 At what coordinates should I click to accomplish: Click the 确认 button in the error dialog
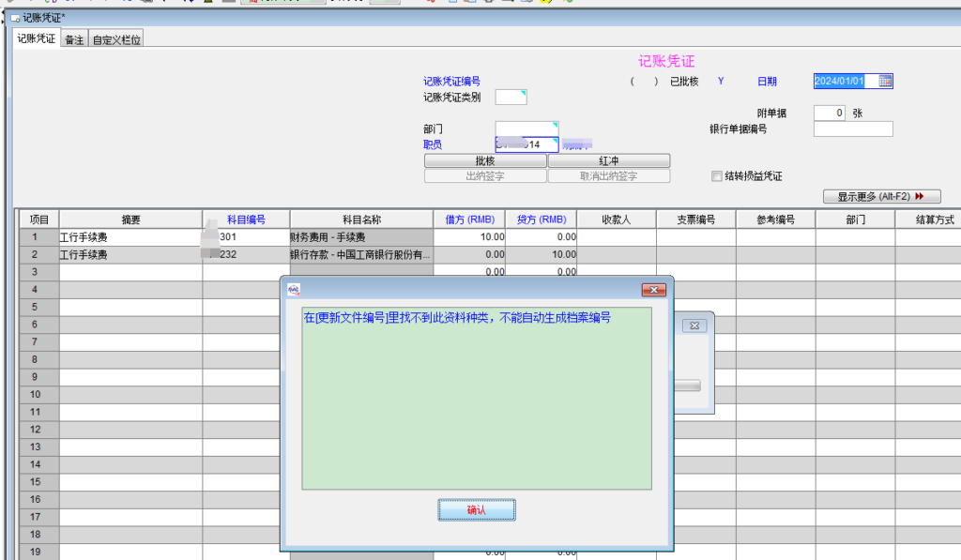coord(477,509)
